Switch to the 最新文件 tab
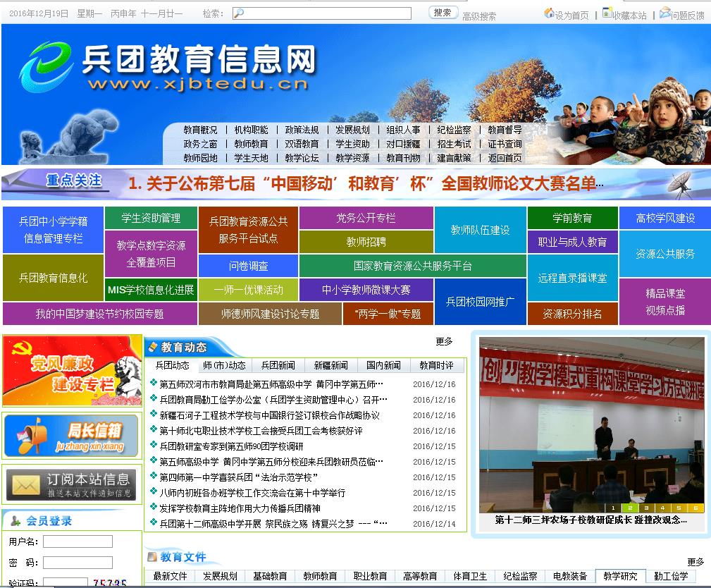Screen dimensions: 711x588 [x=170, y=576]
